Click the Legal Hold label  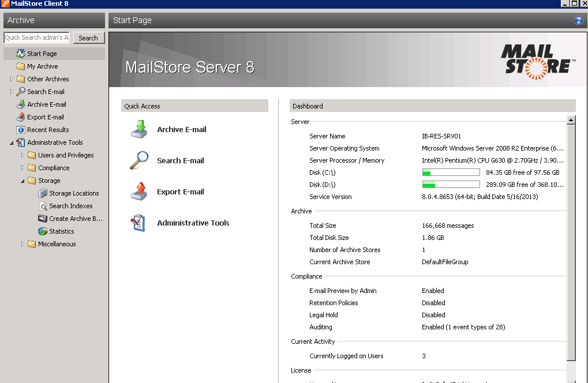pos(323,315)
